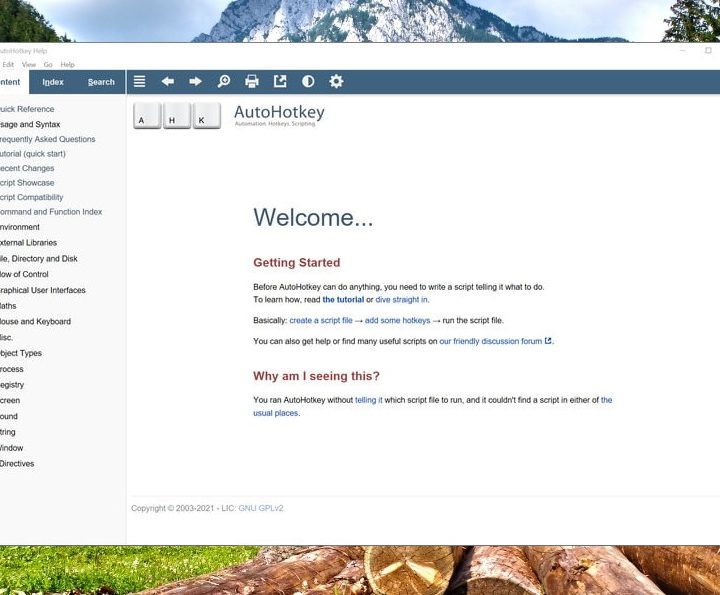
Task: Expand the Registry section
Action: pyautogui.click(x=12, y=385)
